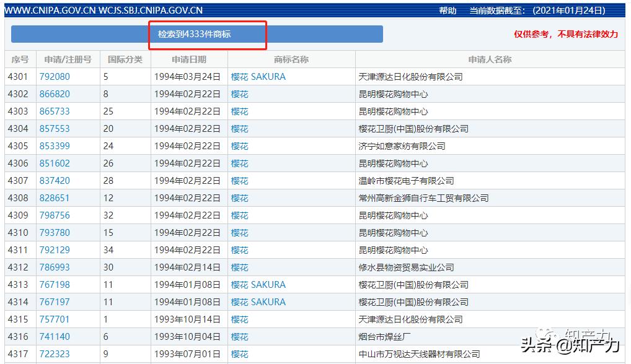
Task: Open trademark 樱花 in row 4308
Action: click(239, 198)
